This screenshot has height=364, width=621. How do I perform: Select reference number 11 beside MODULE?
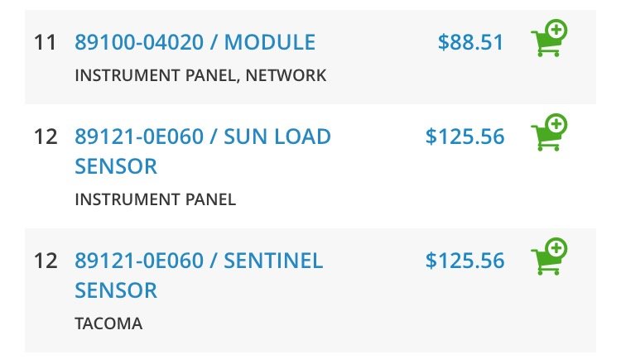coord(46,42)
